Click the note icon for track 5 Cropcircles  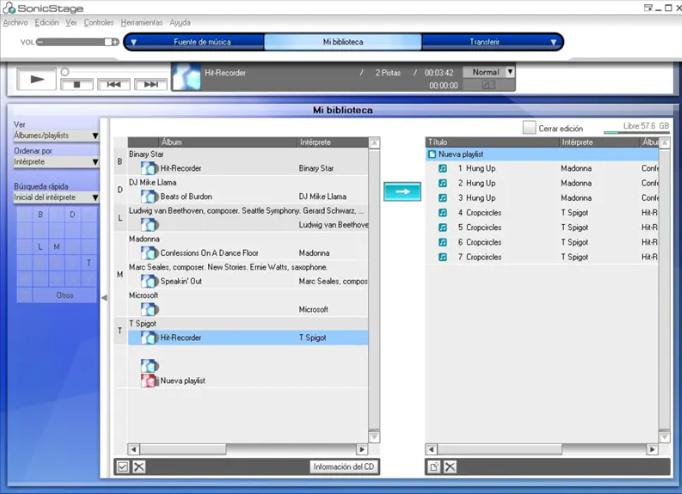[443, 227]
